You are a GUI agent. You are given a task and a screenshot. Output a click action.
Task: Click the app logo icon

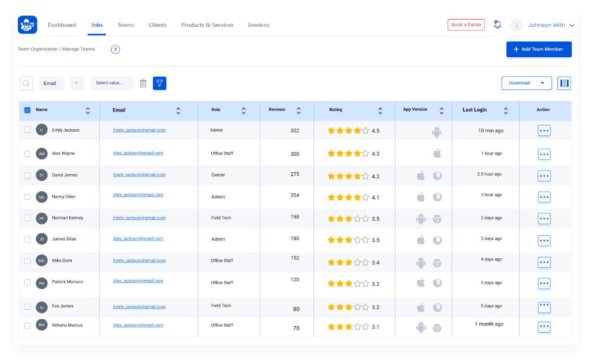tap(27, 25)
